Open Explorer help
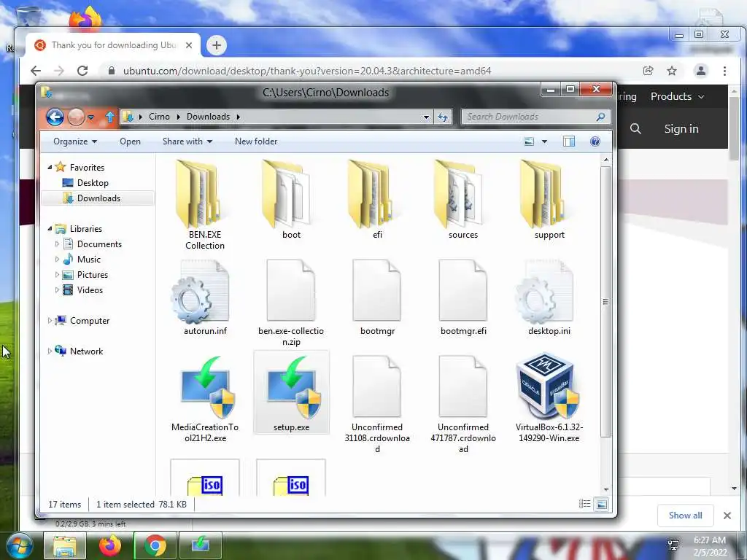Image resolution: width=747 pixels, height=560 pixels. pos(595,141)
